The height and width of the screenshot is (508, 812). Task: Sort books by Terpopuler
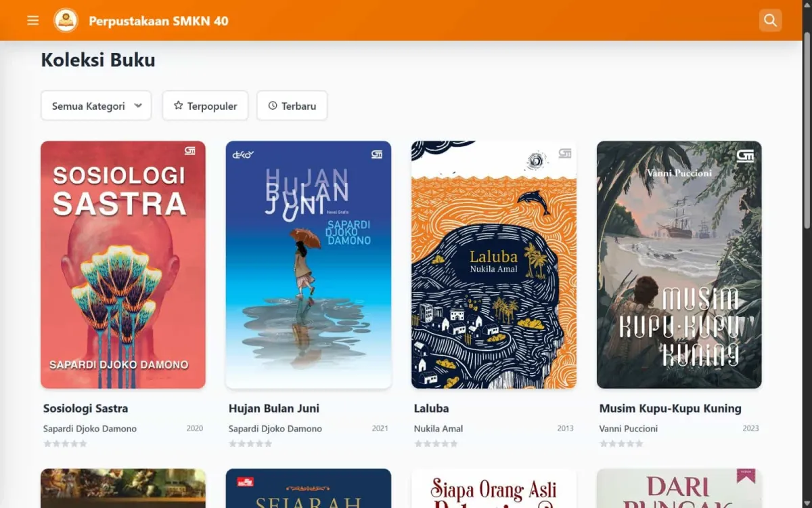click(205, 106)
